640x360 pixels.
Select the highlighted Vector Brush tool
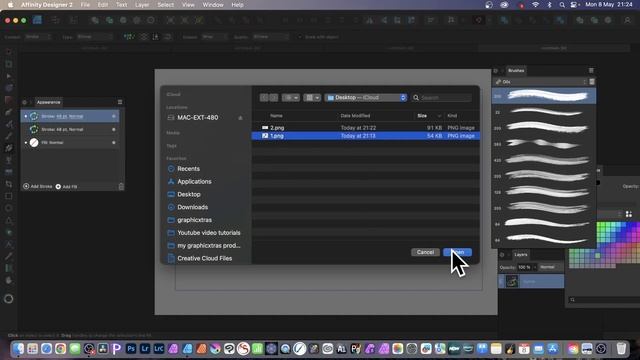[9, 148]
